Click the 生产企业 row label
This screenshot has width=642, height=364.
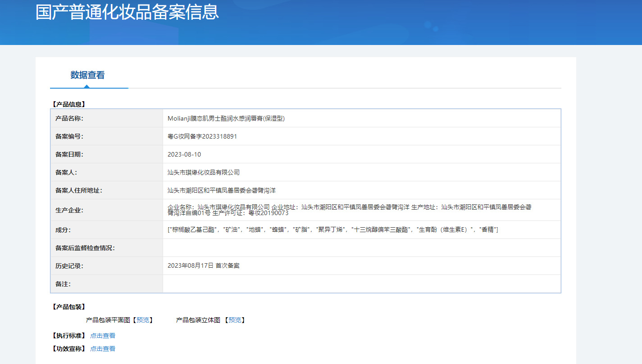click(69, 210)
